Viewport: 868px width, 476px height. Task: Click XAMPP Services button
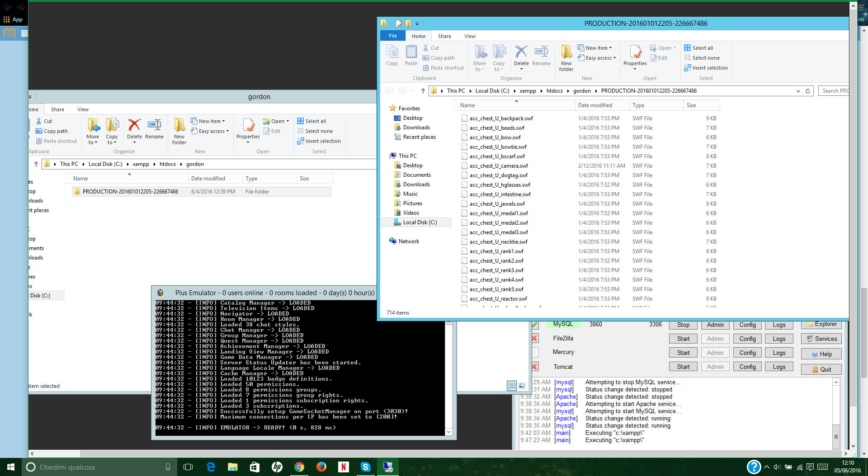coord(821,339)
